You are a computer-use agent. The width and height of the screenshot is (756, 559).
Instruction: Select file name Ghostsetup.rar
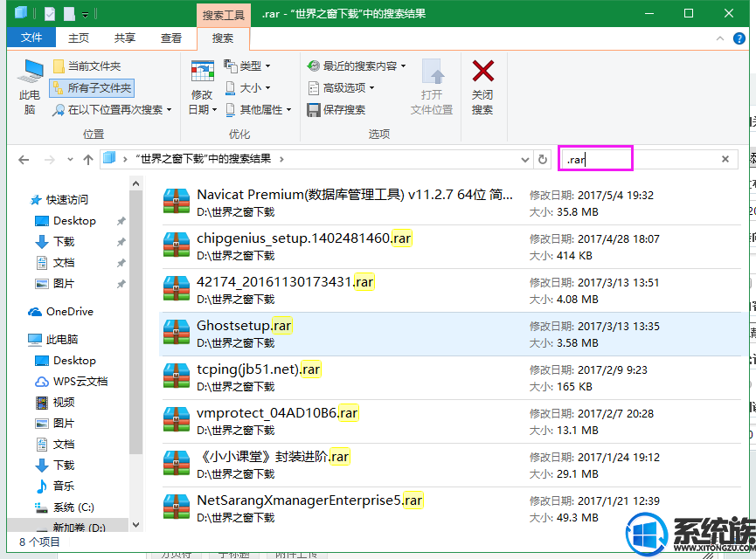(244, 326)
